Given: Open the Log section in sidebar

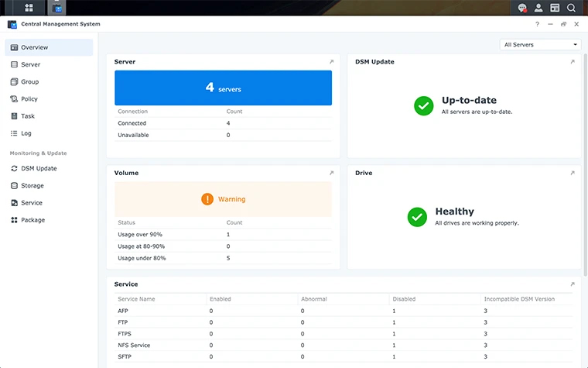Looking at the screenshot, I should coord(26,133).
